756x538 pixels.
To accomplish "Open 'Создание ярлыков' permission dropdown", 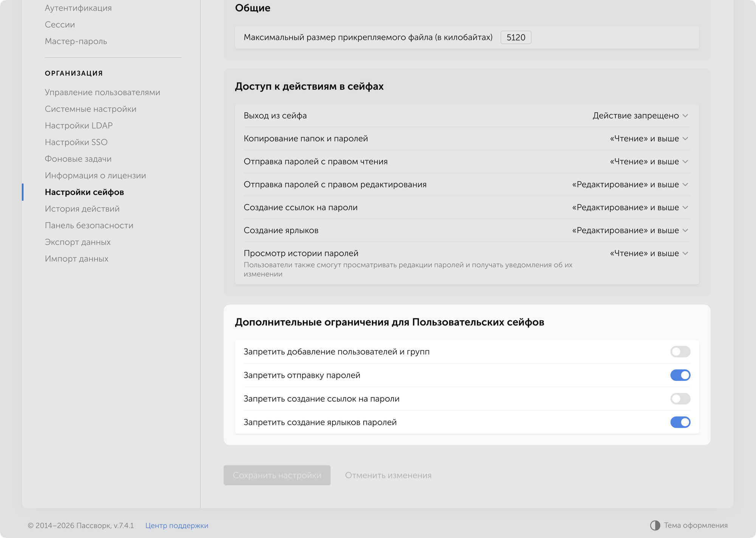I will click(x=630, y=230).
